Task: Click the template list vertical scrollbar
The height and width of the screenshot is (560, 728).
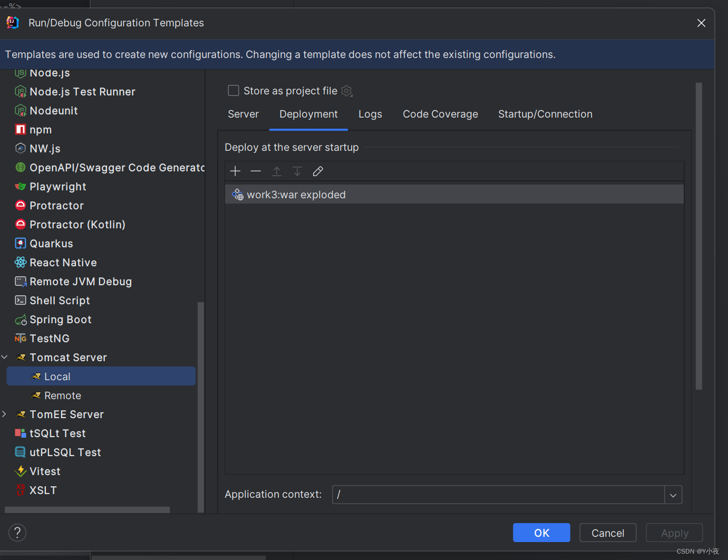Action: point(200,407)
